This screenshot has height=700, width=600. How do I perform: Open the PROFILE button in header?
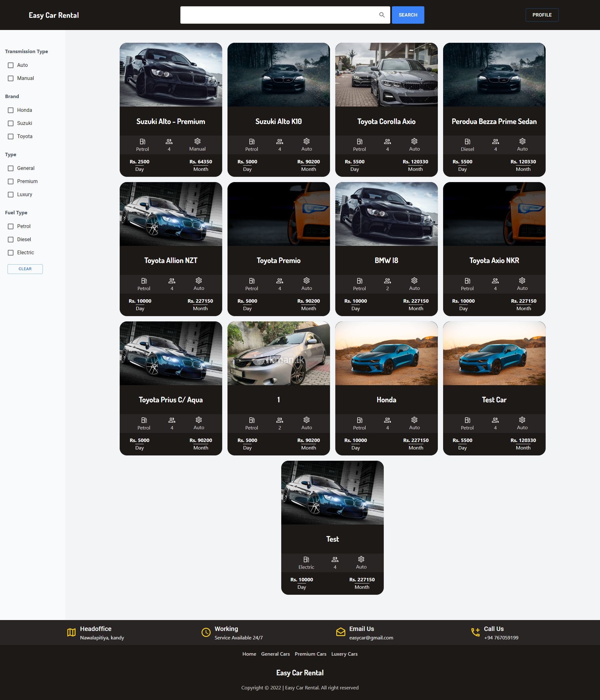tap(542, 15)
